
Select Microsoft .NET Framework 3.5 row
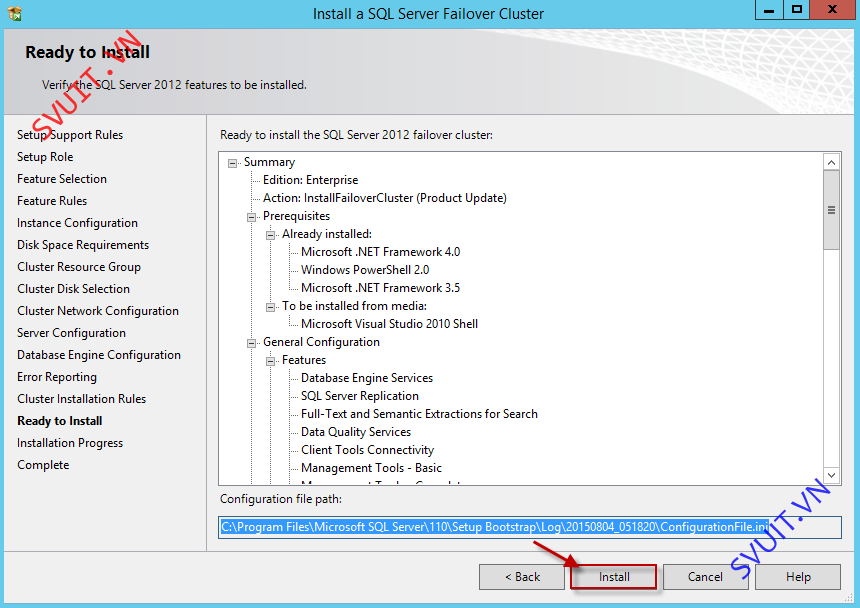[x=381, y=288]
